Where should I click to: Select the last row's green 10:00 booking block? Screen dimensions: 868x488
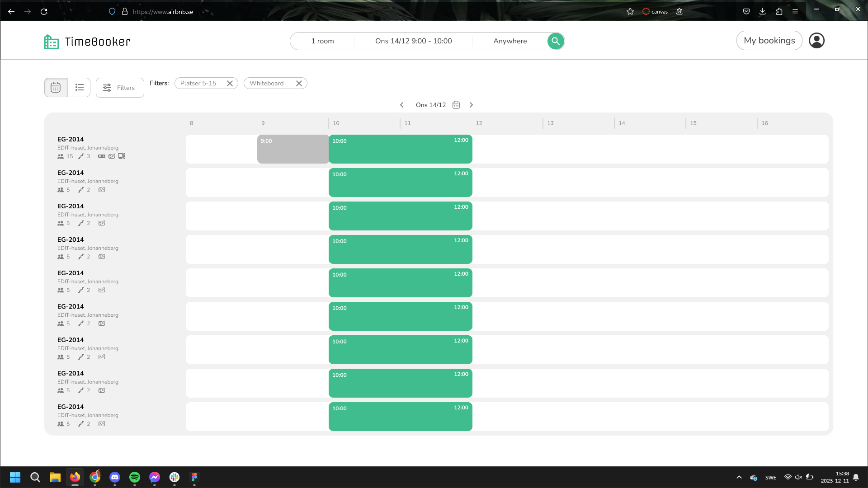400,417
